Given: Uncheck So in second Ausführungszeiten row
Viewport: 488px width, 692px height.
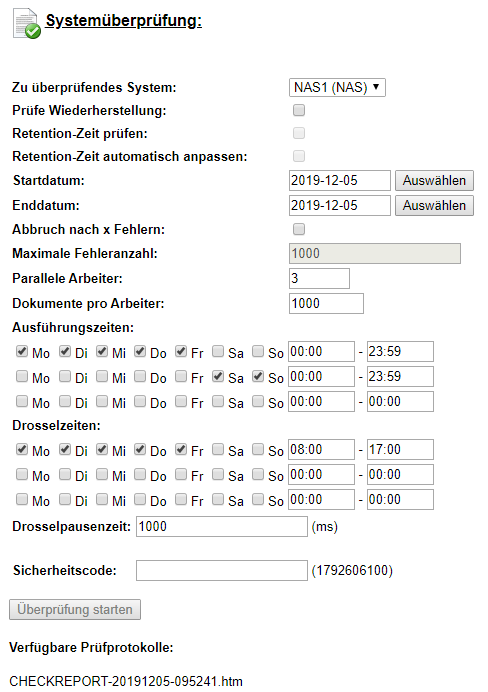Looking at the screenshot, I should (x=258, y=376).
